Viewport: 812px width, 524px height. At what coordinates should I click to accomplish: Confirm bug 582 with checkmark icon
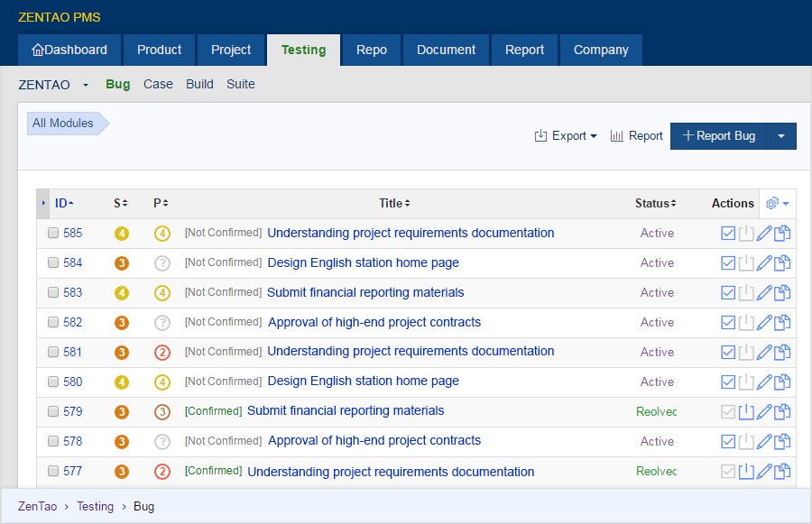tap(727, 323)
